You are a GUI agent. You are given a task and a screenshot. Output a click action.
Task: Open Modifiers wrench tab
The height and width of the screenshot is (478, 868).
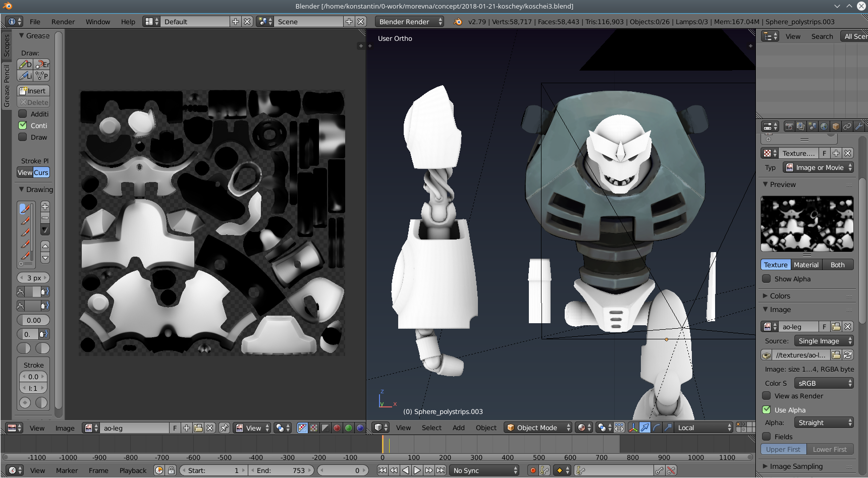[858, 126]
